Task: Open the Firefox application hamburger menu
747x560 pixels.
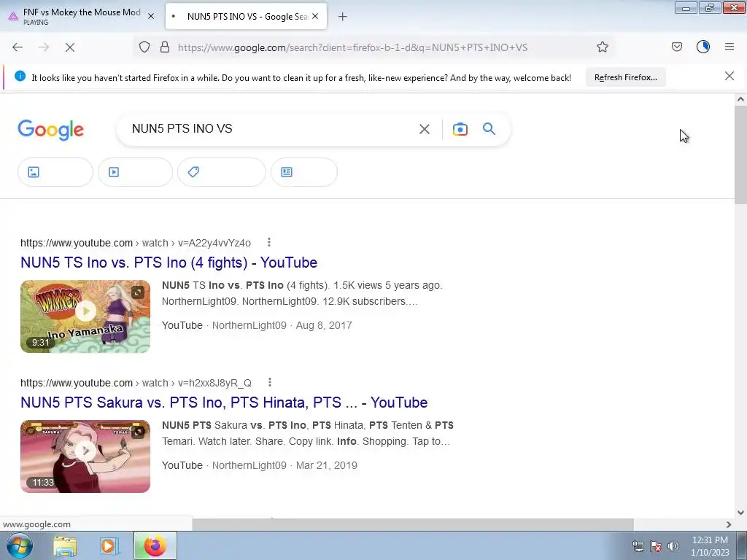Action: click(x=729, y=47)
